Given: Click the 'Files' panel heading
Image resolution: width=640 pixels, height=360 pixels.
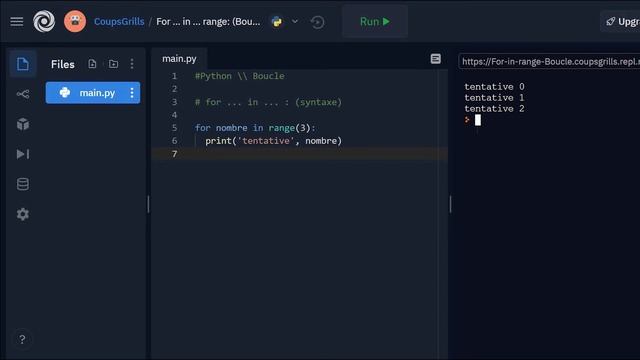Looking at the screenshot, I should click(63, 64).
